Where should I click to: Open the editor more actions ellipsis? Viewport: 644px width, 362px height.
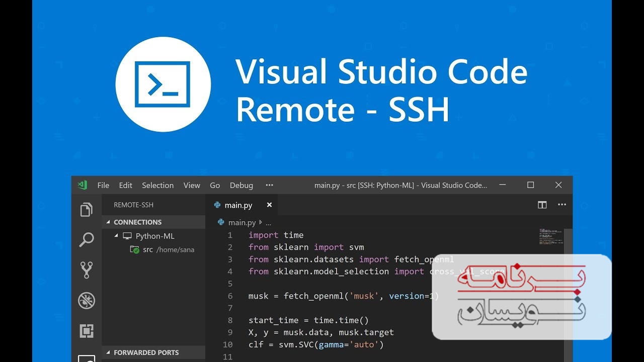562,205
